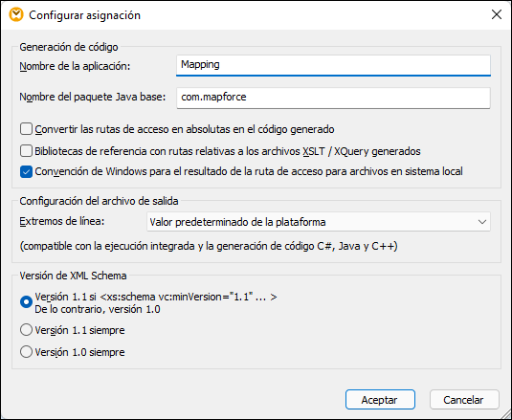Click the Nombre de la aplicación label
This screenshot has height=420, width=512.
point(75,66)
